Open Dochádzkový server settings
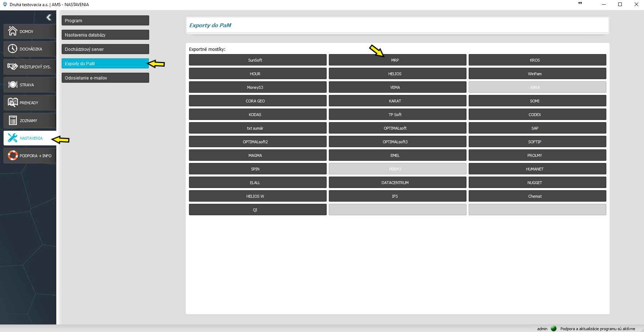Image resolution: width=644 pixels, height=332 pixels. pos(105,49)
